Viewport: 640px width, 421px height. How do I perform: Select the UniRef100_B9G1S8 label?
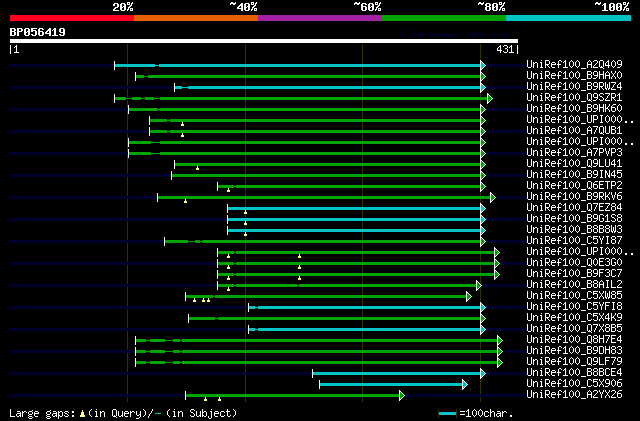(x=574, y=218)
